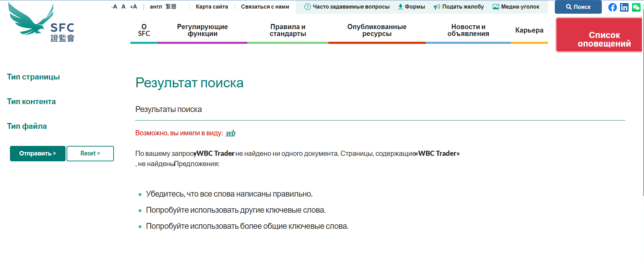Expand the Тип страницы filter

tap(33, 77)
